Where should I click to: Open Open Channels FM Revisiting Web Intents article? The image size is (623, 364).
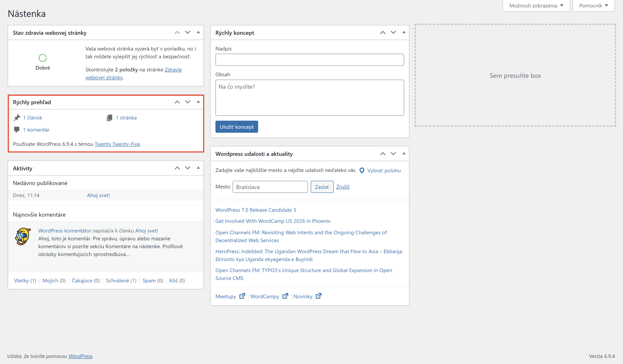pos(301,236)
